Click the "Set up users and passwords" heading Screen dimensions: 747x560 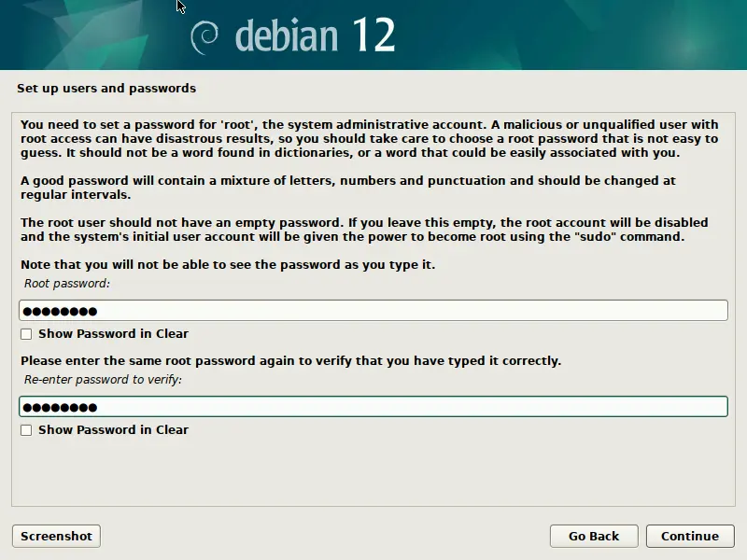[x=106, y=89]
